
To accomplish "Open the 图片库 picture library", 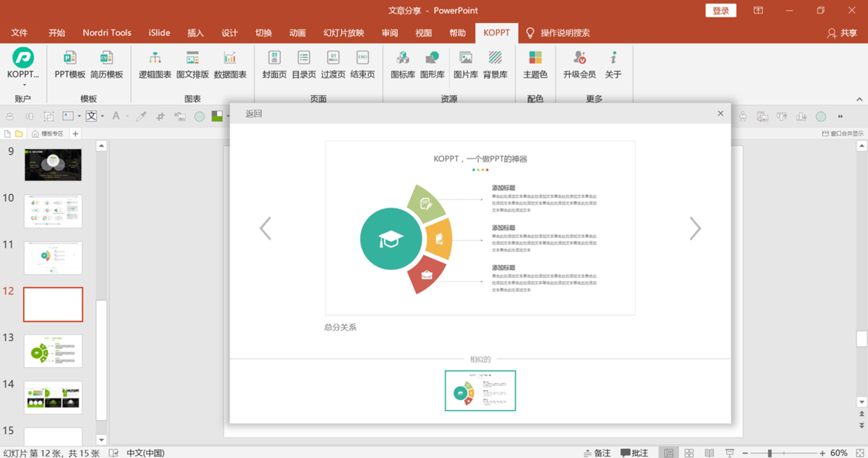I will pos(465,64).
